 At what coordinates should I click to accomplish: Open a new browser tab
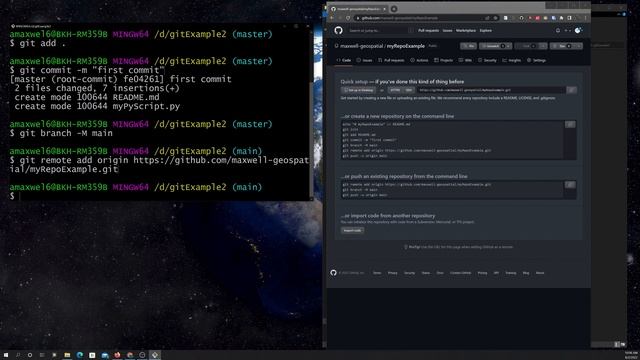click(394, 9)
